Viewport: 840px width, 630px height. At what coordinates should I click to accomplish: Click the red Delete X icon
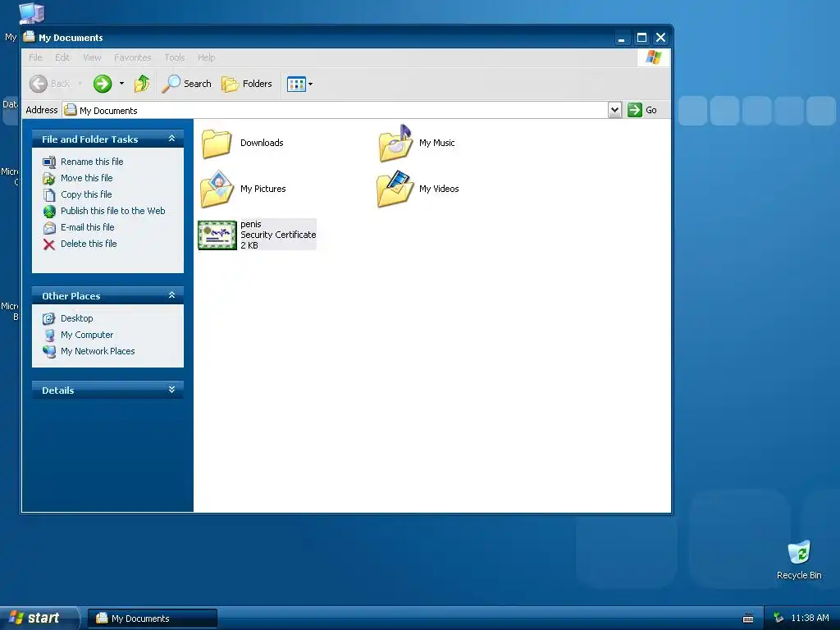(49, 244)
